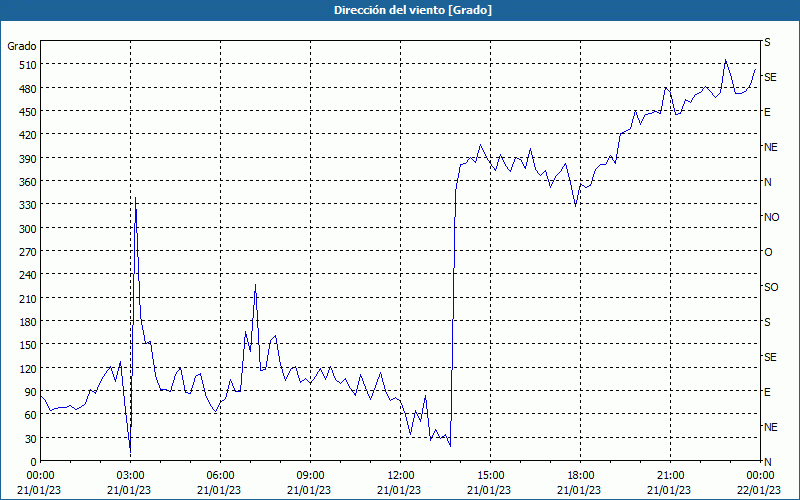
Task: Select the 0 y-axis tick label
Action: tap(34, 462)
